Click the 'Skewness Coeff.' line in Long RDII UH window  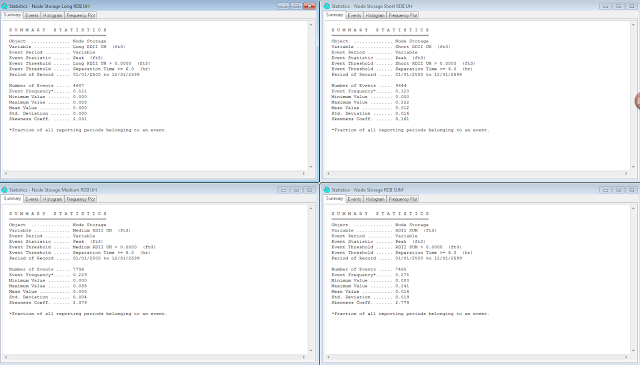(x=48, y=119)
